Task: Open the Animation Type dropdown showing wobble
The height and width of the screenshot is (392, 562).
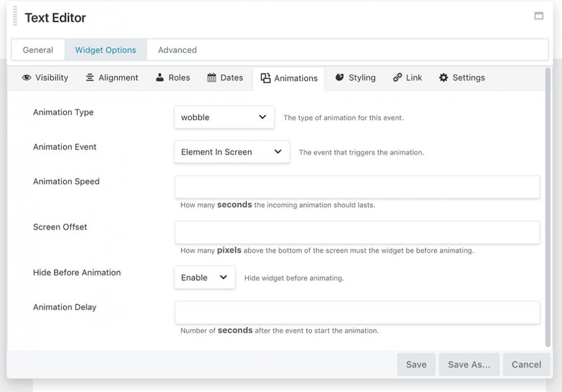Action: 223,117
